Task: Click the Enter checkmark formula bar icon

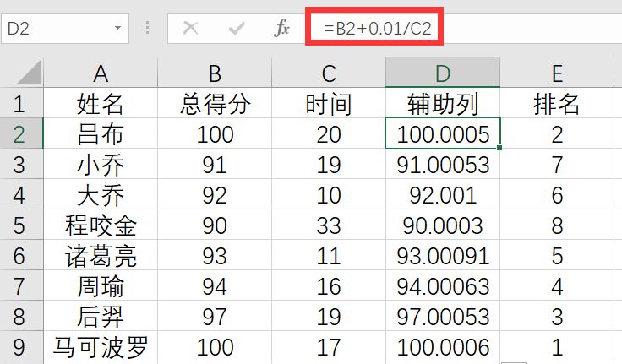Action: click(237, 29)
